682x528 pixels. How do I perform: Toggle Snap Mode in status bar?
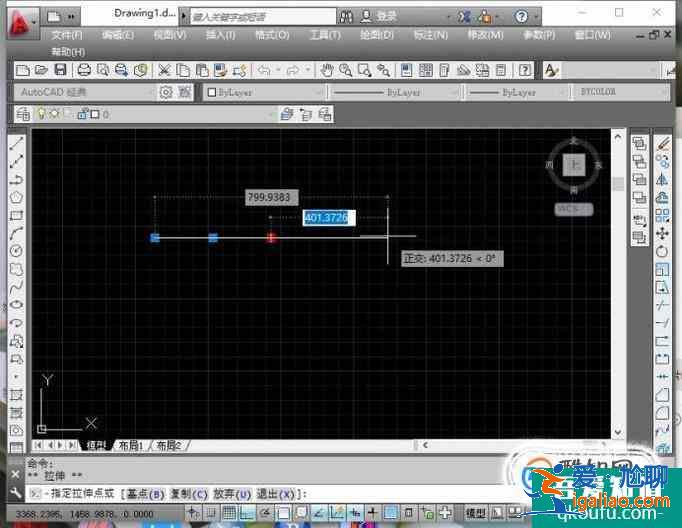pos(211,513)
